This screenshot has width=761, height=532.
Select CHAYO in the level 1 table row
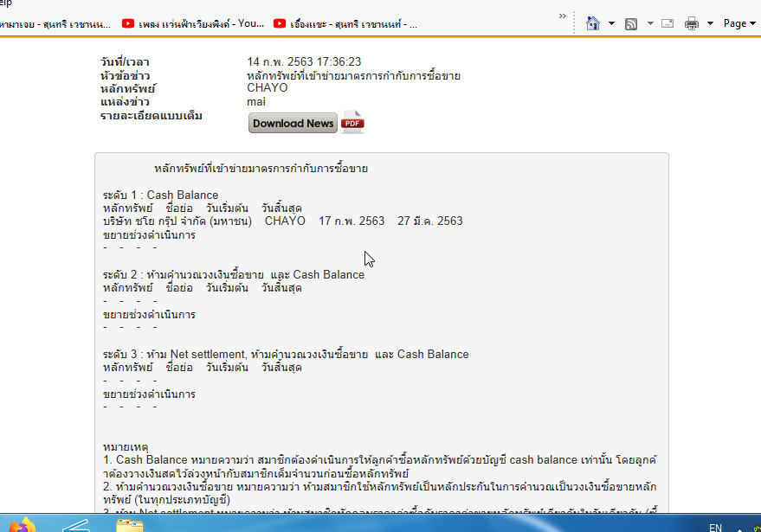(285, 221)
